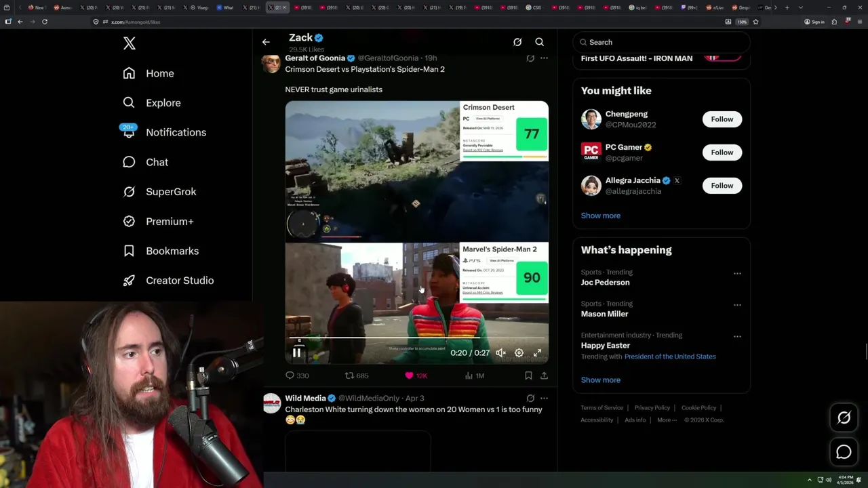Open video settings gear icon
Image resolution: width=868 pixels, height=488 pixels.
click(x=519, y=353)
